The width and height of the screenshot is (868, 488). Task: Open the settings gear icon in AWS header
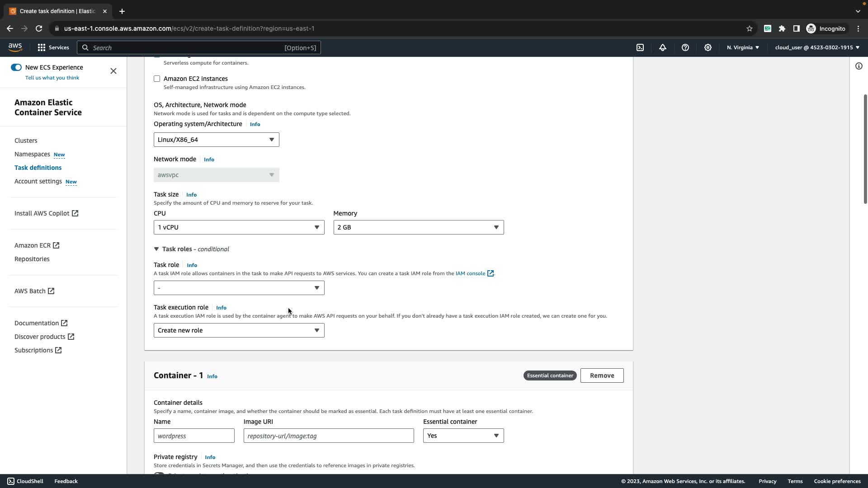tap(708, 47)
